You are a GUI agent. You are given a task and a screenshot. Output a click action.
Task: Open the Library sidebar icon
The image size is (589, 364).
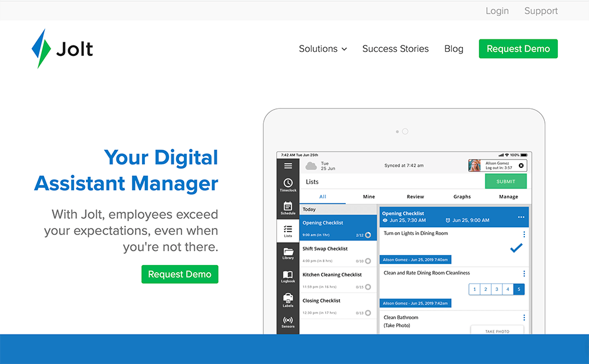(288, 253)
